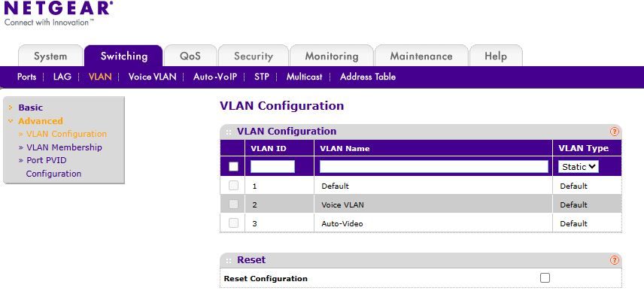
Task: Enable the Reset Configuration checkbox
Action: tap(545, 278)
